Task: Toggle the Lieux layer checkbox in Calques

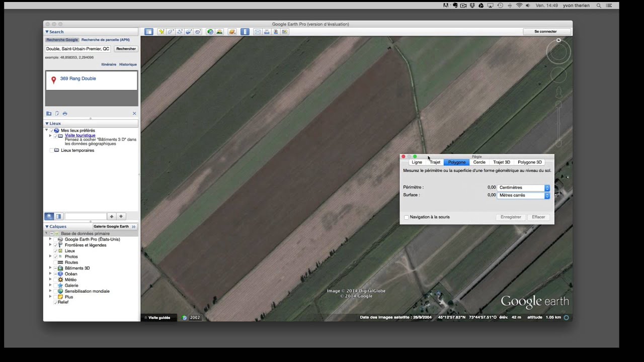Action: (x=55, y=251)
